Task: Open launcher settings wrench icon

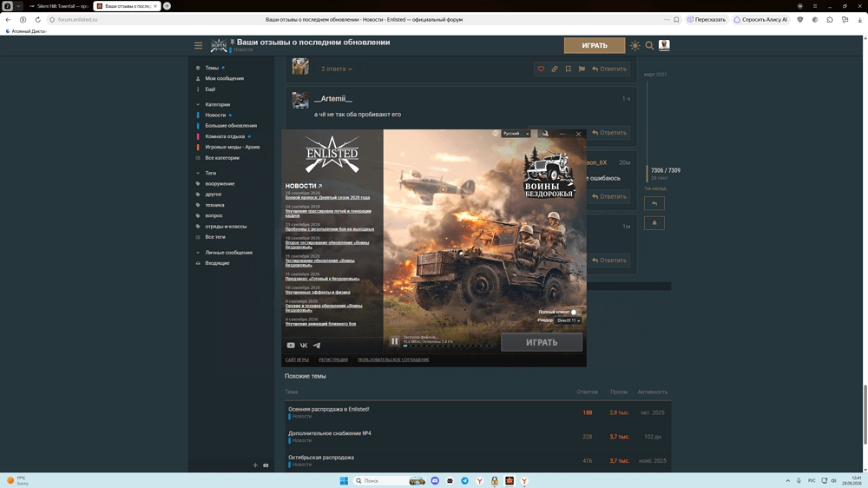Action: pyautogui.click(x=545, y=134)
